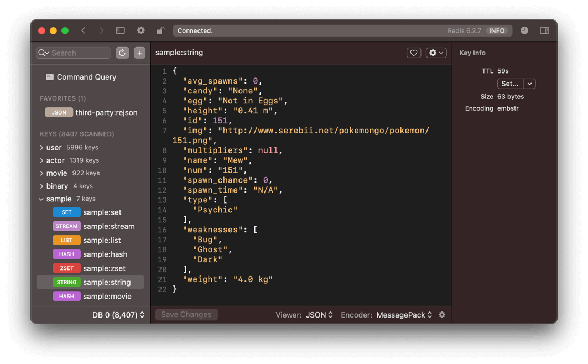
Task: Click line number 1 in gutter
Action: pyautogui.click(x=164, y=71)
